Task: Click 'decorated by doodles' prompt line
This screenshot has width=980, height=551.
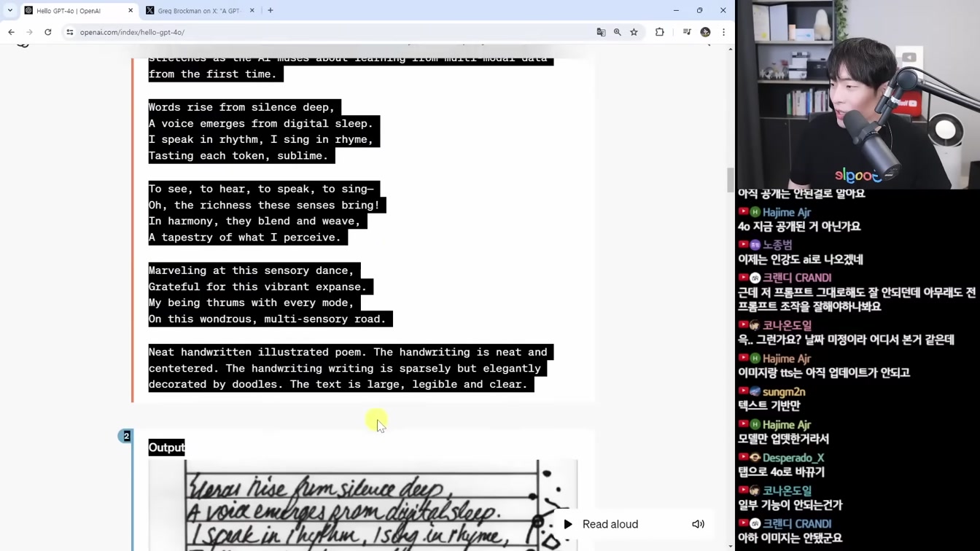Action: click(338, 384)
